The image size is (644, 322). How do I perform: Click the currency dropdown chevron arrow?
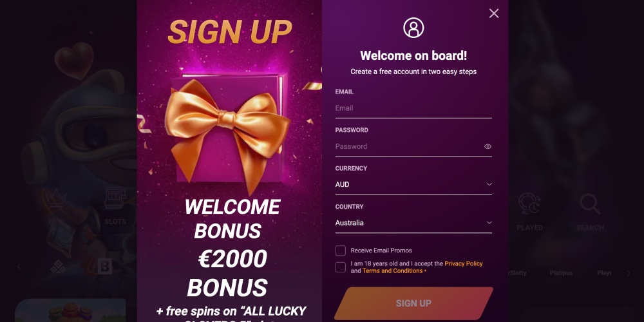(489, 184)
